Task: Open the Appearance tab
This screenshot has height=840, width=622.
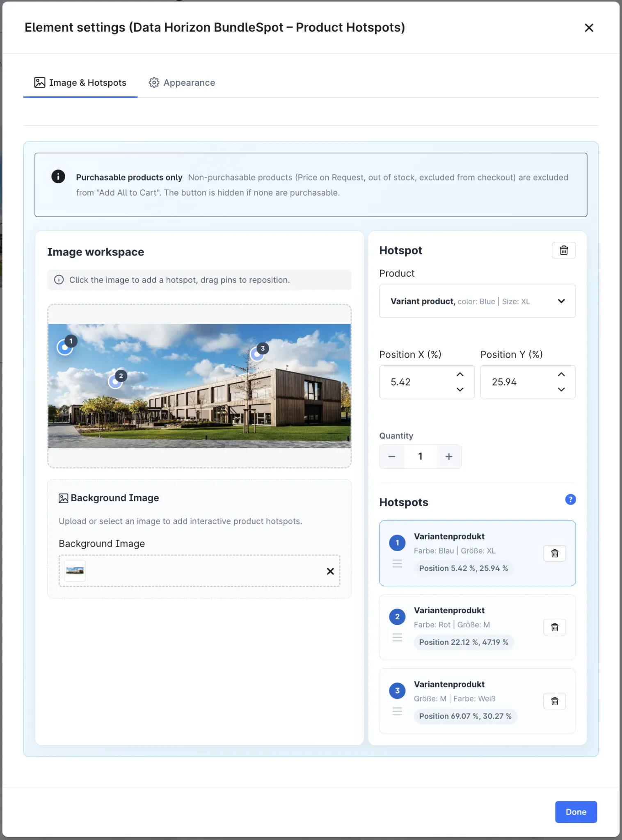Action: (x=182, y=82)
